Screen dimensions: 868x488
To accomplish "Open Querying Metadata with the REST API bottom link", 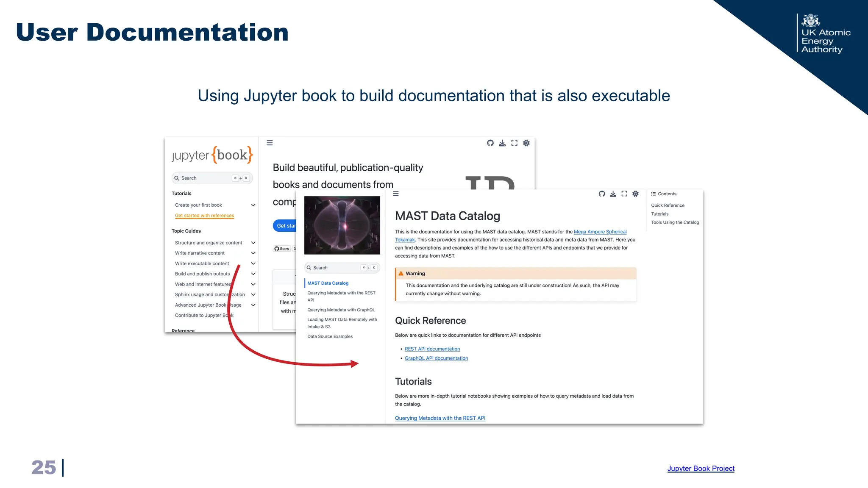I will [440, 418].
